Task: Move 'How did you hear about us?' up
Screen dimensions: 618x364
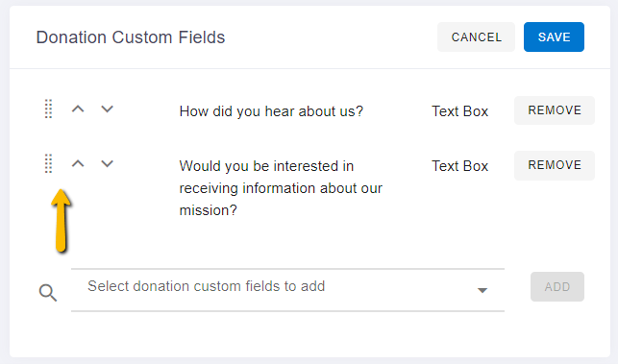Action: [78, 109]
